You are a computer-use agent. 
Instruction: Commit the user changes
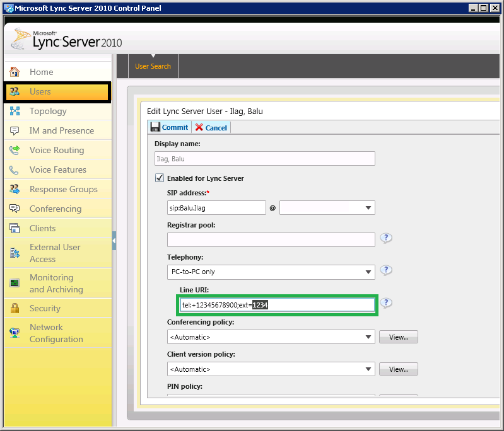click(x=170, y=127)
